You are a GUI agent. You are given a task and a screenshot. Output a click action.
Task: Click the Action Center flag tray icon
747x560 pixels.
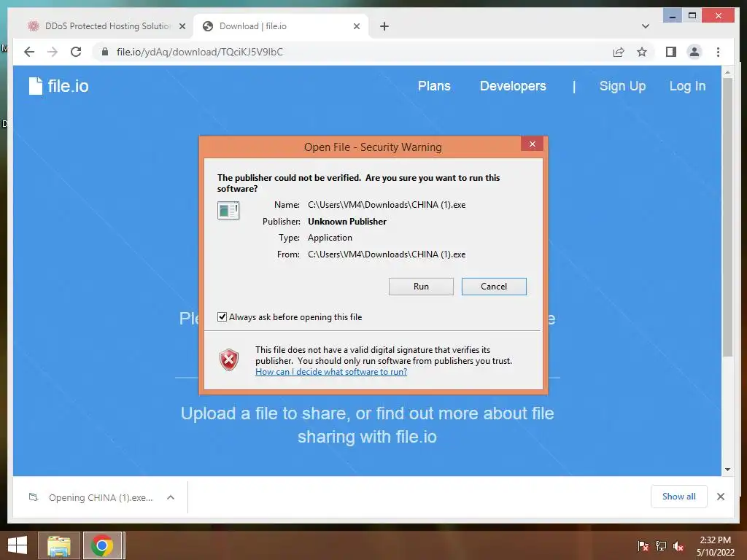[643, 546]
